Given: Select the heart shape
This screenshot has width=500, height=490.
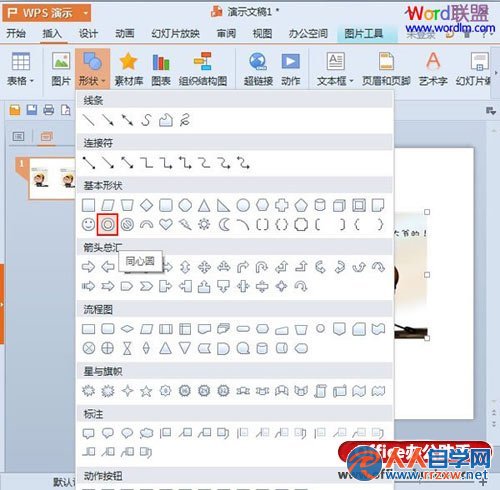Looking at the screenshot, I should tap(166, 225).
